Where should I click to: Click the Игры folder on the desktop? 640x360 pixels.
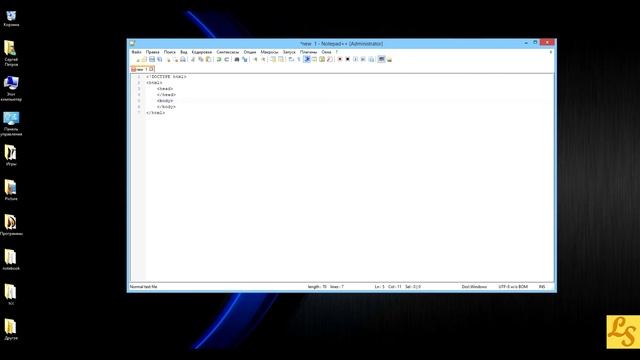11,156
